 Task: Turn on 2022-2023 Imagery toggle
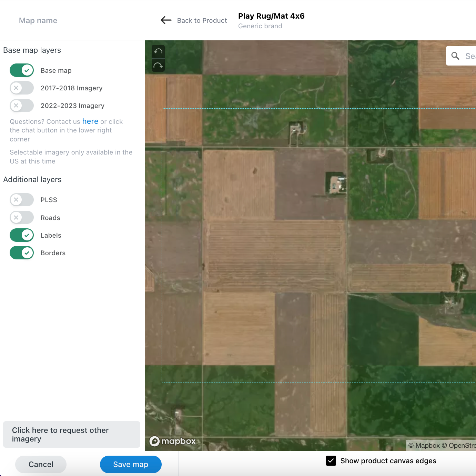pos(22,106)
